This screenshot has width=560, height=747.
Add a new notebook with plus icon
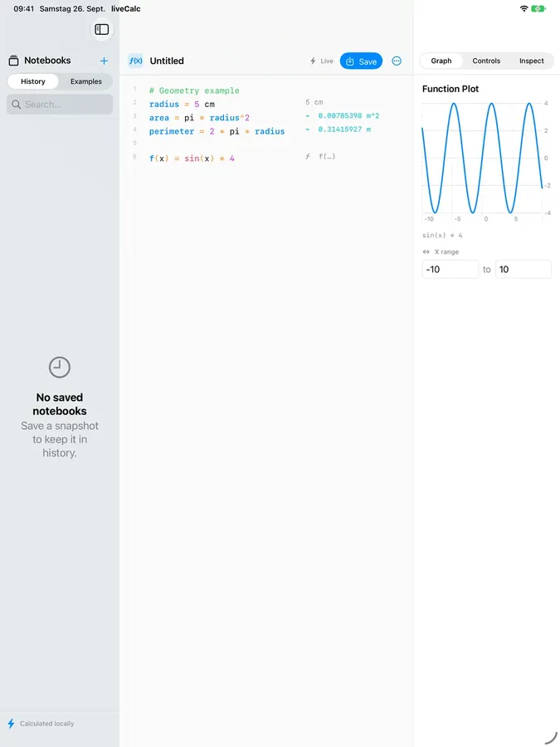coord(104,61)
